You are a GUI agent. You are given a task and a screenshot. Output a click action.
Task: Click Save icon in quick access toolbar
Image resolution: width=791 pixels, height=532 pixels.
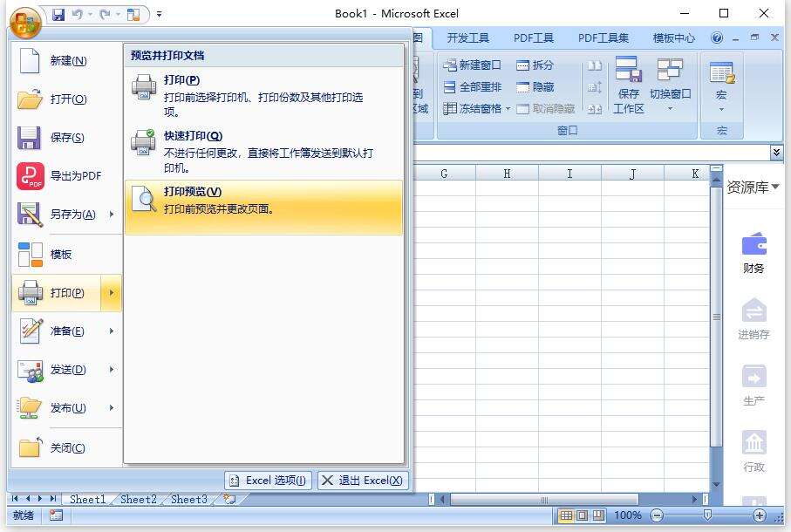pyautogui.click(x=58, y=15)
